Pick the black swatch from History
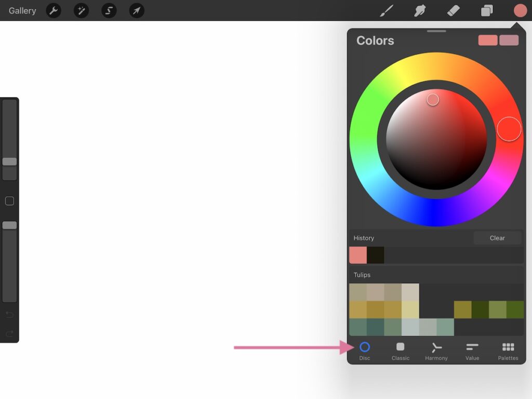This screenshot has width=532, height=399. [x=376, y=255]
